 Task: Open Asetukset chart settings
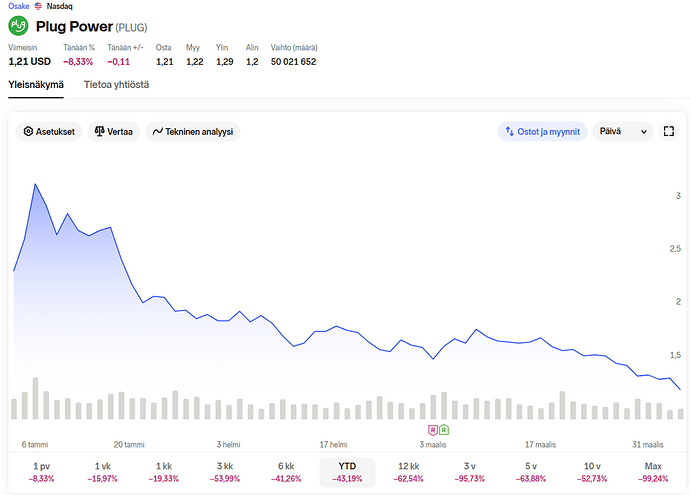[x=49, y=131]
